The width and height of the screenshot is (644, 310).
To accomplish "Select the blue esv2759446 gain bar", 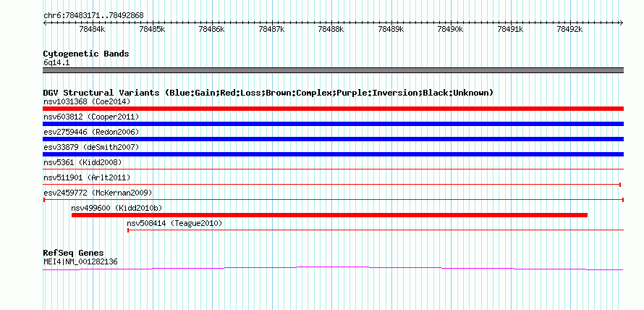I will 333,139.
